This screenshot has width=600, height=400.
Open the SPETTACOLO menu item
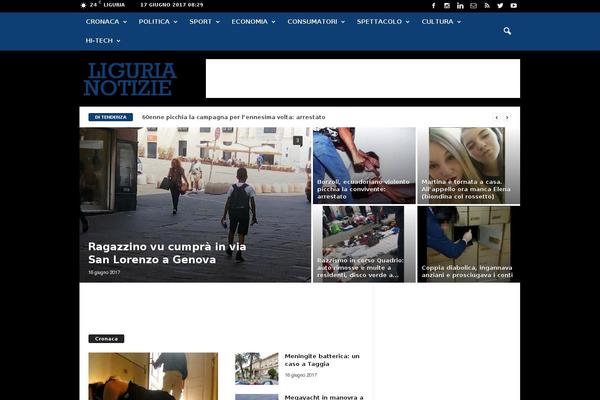[379, 22]
